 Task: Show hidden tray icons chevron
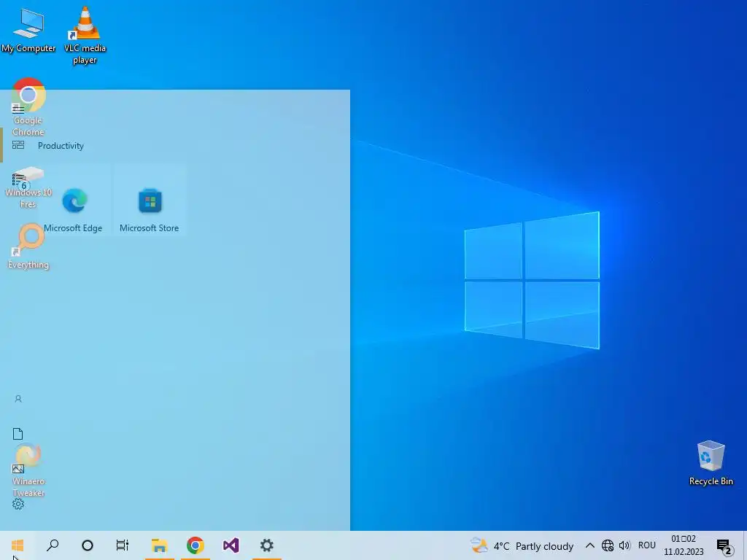coord(589,545)
